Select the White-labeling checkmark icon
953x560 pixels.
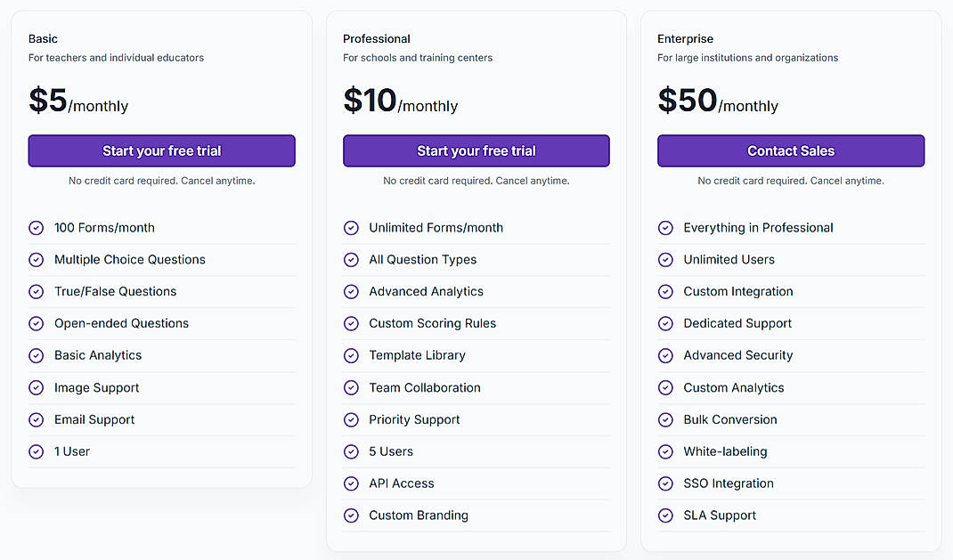pyautogui.click(x=665, y=451)
